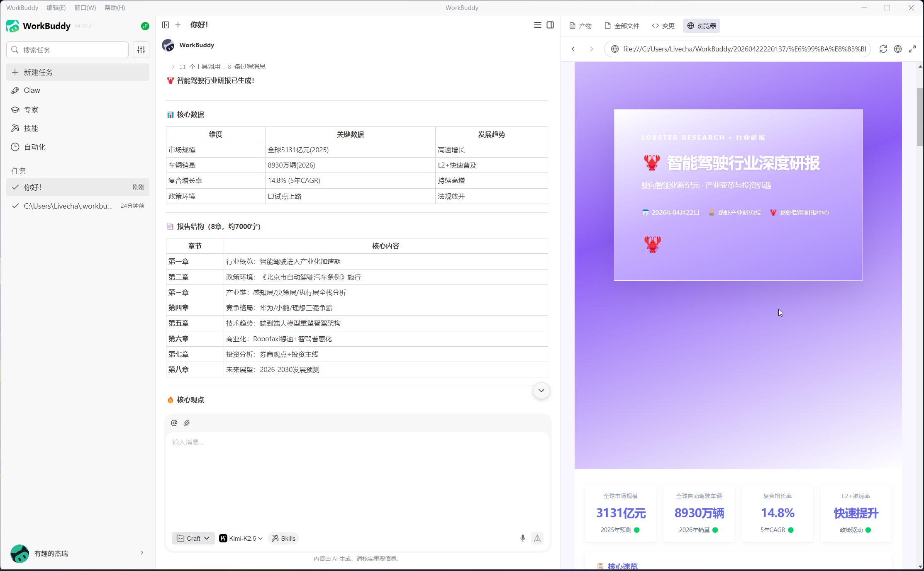924x571 pixels.
Task: Switch to the 变更 tab
Action: click(663, 26)
